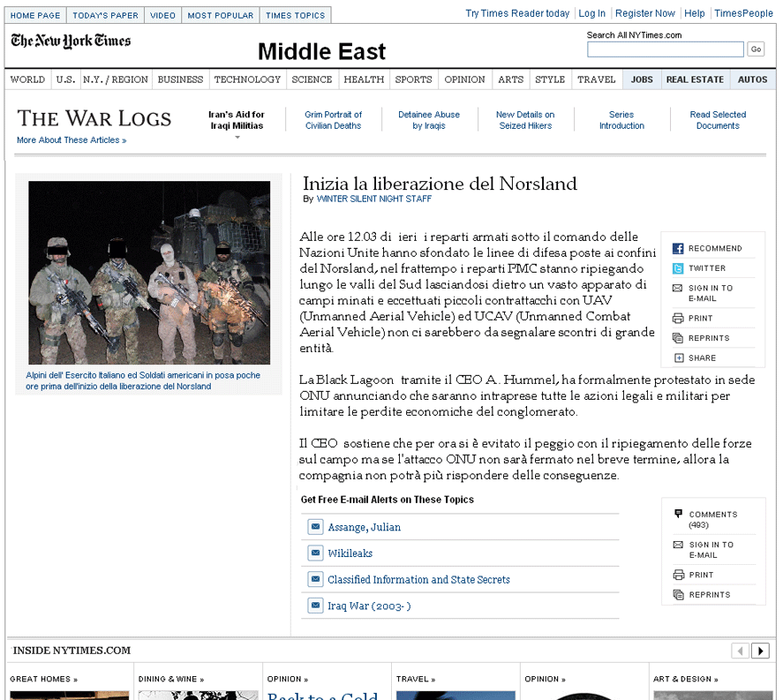Viewport: 783px width, 700px height.
Task: Click the Winter Silent Night Staff byline
Action: 374,199
